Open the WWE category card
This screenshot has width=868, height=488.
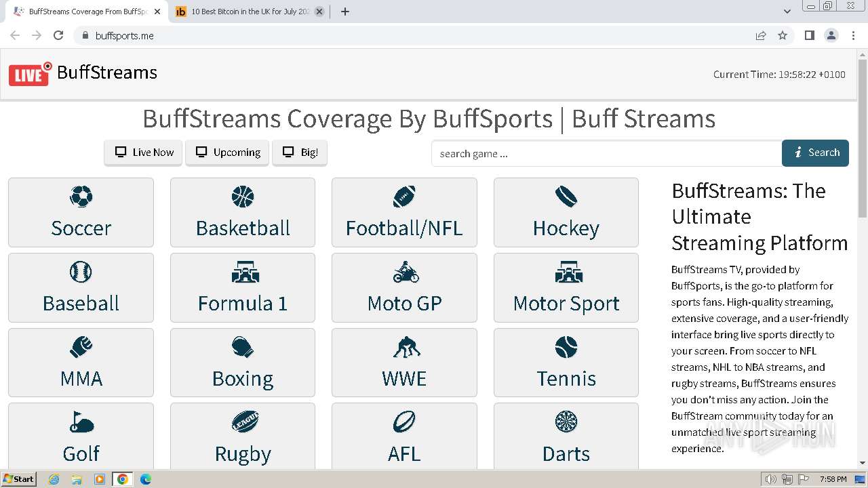click(404, 363)
